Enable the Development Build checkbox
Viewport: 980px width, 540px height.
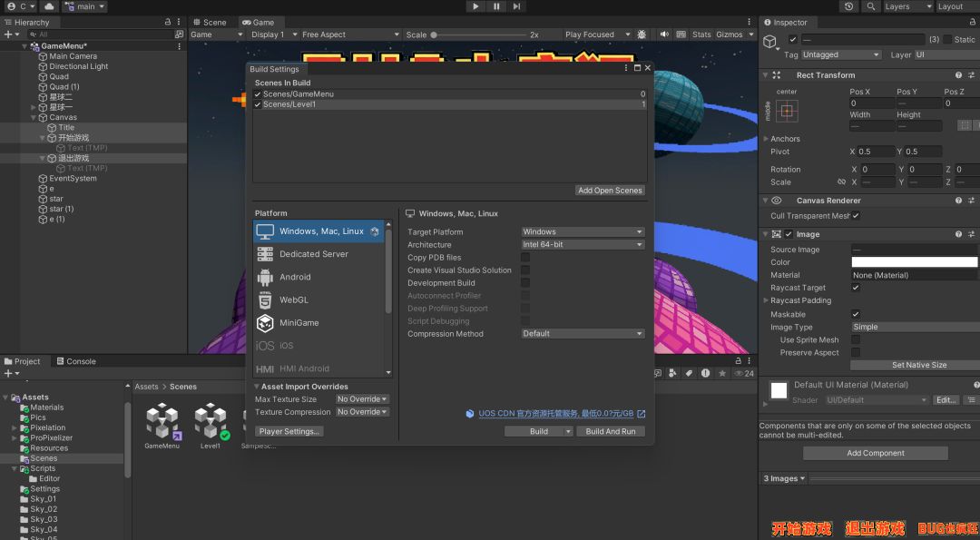(525, 283)
